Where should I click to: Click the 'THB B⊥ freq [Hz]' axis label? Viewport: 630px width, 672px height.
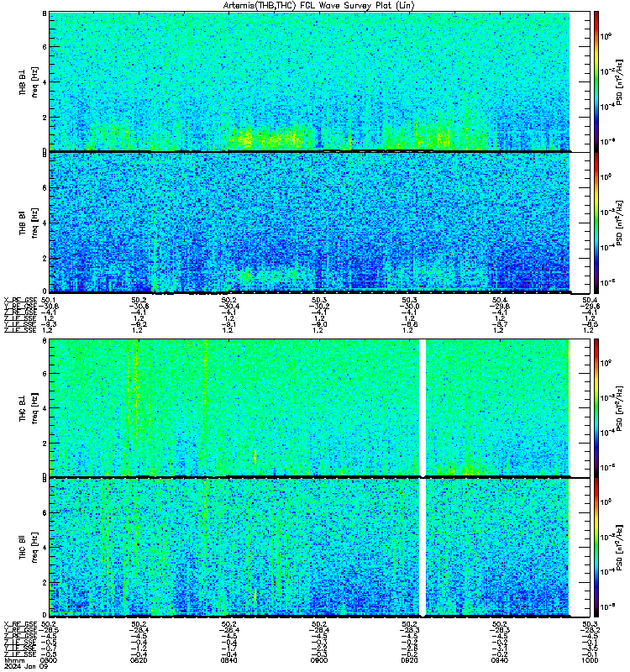pos(29,81)
